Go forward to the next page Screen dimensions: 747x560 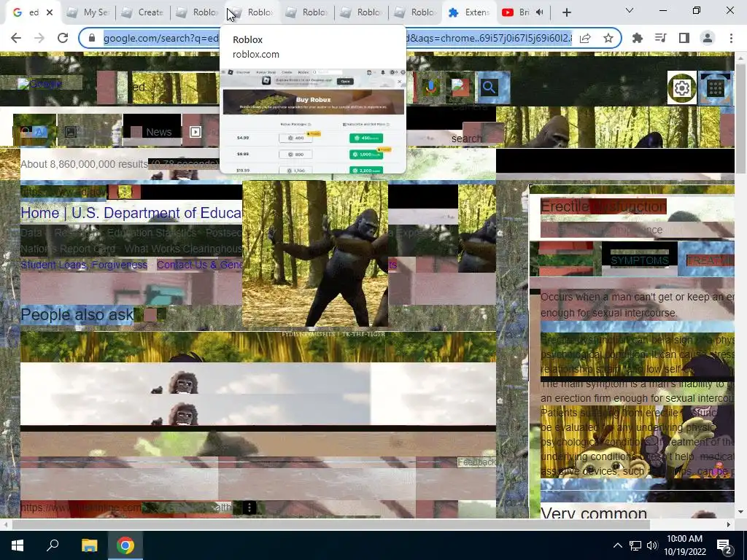click(x=39, y=38)
